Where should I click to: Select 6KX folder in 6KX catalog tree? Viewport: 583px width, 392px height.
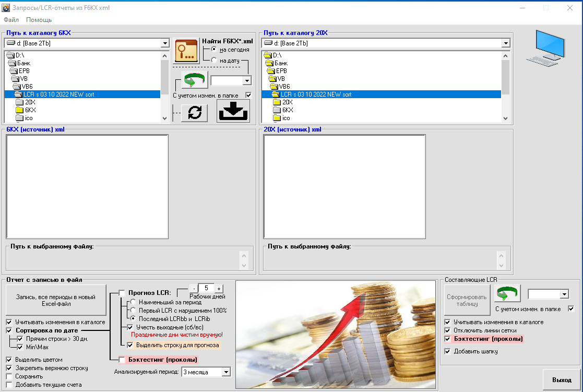click(26, 110)
